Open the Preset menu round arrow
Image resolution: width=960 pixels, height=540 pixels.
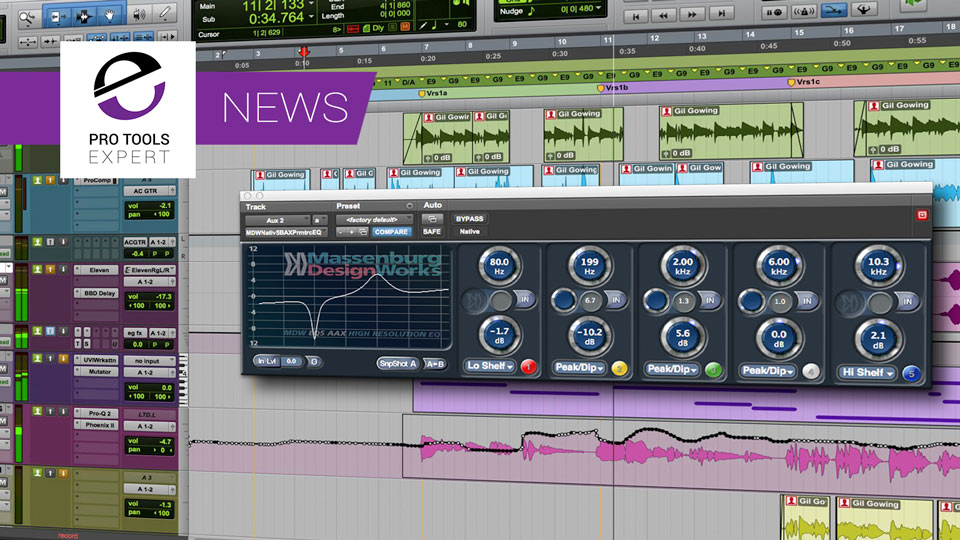(410, 206)
